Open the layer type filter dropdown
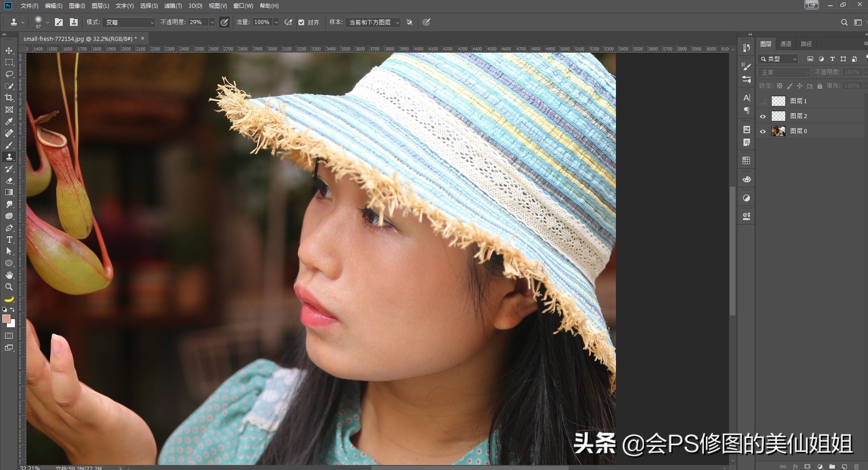 click(x=777, y=59)
